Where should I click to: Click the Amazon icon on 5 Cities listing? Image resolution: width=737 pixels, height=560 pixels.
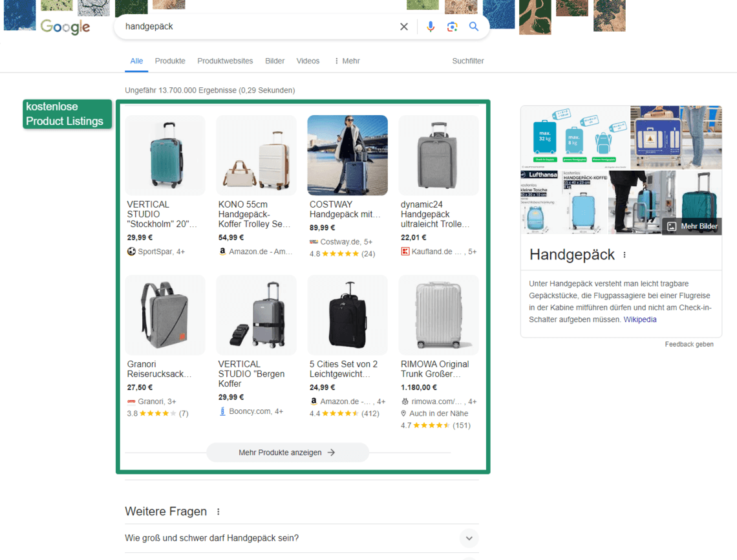[314, 402]
